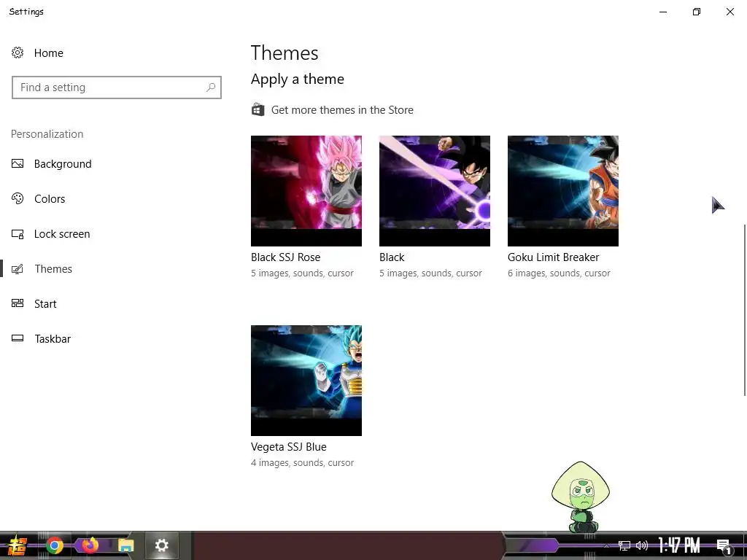Click the Store bag icon
Image resolution: width=747 pixels, height=560 pixels.
click(258, 109)
